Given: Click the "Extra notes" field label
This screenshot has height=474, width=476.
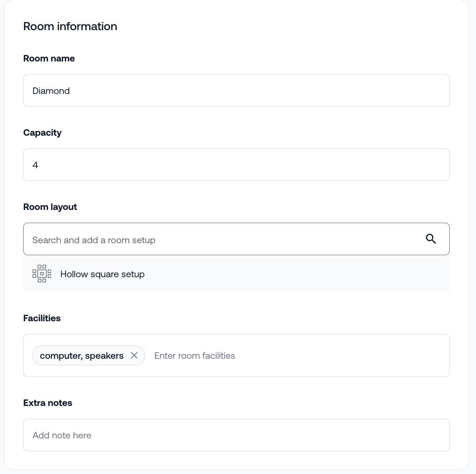Looking at the screenshot, I should [x=48, y=403].
